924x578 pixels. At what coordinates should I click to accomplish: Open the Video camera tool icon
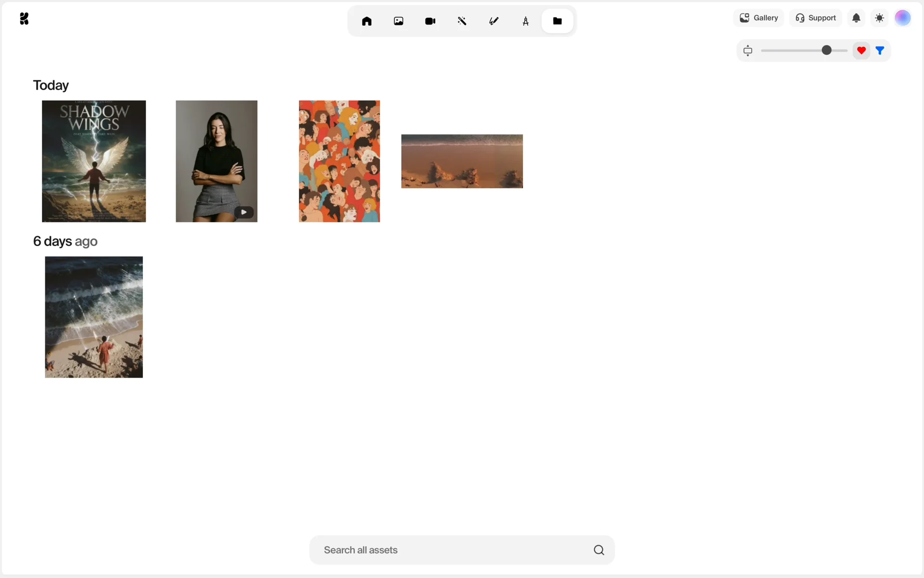click(x=430, y=21)
